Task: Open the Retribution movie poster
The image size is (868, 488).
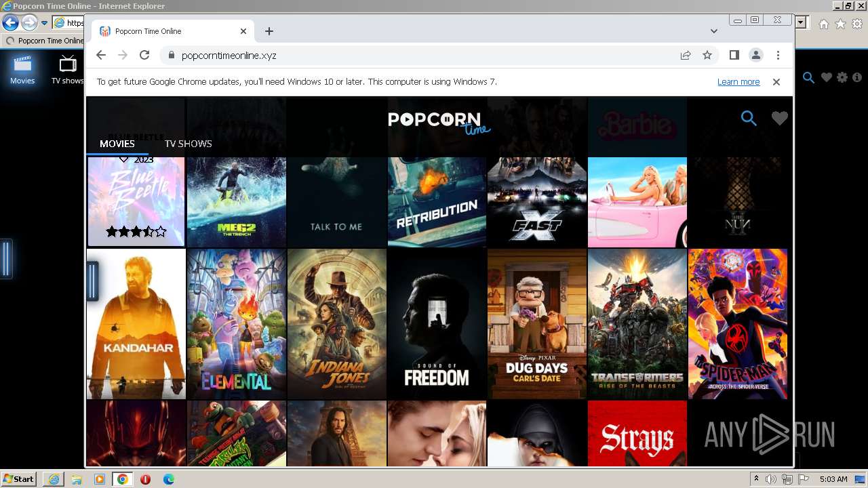Action: click(x=437, y=201)
